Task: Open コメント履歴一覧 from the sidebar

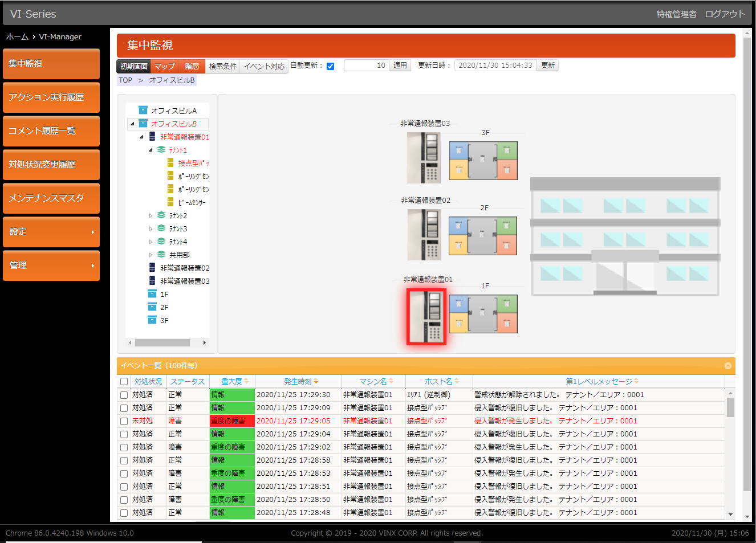Action: [x=51, y=131]
